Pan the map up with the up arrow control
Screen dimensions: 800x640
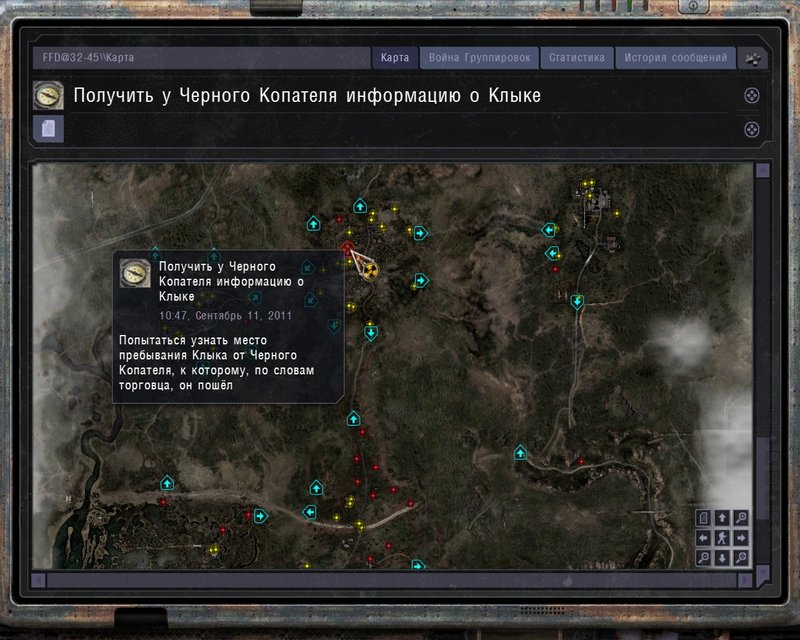pos(722,518)
